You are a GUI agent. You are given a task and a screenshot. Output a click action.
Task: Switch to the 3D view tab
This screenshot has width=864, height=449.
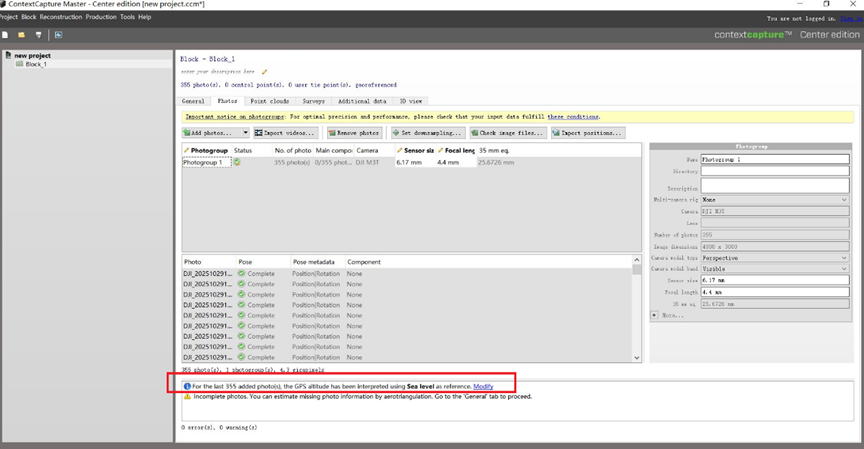click(411, 101)
